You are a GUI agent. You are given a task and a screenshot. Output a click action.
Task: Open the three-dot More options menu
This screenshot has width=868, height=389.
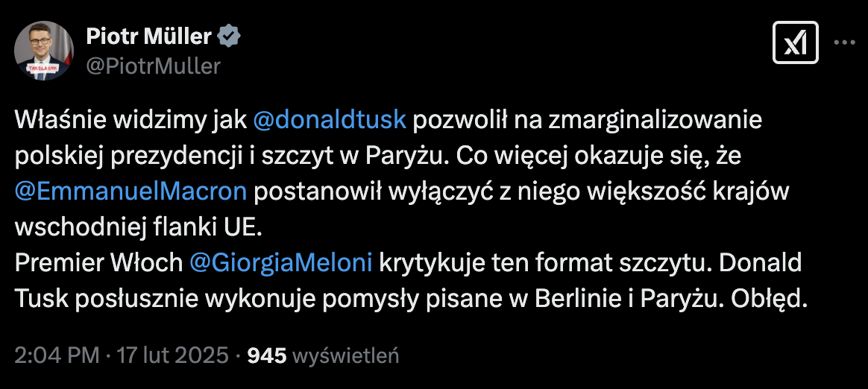click(x=844, y=43)
